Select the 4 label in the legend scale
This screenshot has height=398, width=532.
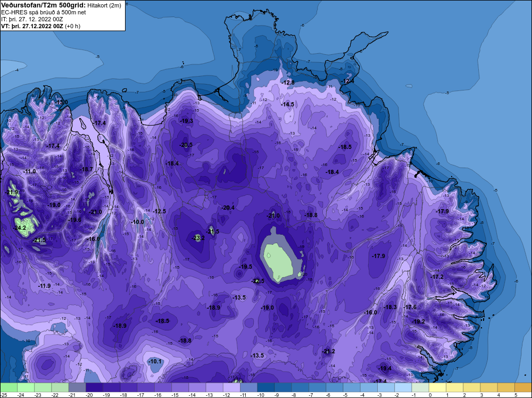pos(498,395)
